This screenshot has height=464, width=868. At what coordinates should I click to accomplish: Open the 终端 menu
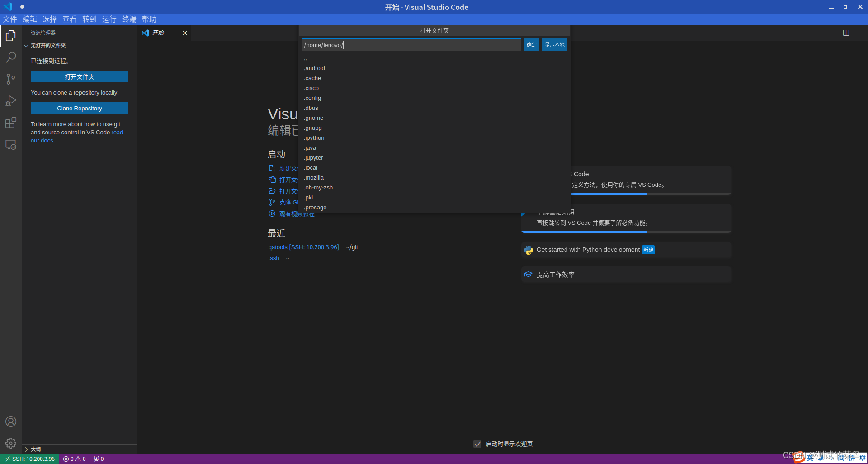[129, 19]
